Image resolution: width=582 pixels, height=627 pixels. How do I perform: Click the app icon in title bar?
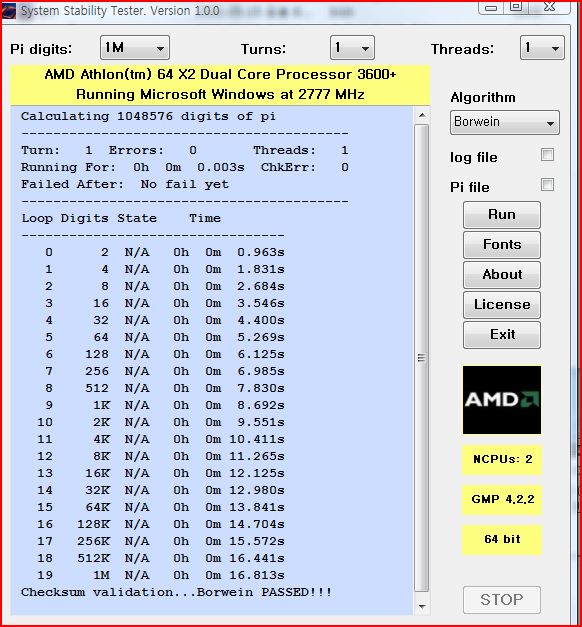click(x=8, y=11)
